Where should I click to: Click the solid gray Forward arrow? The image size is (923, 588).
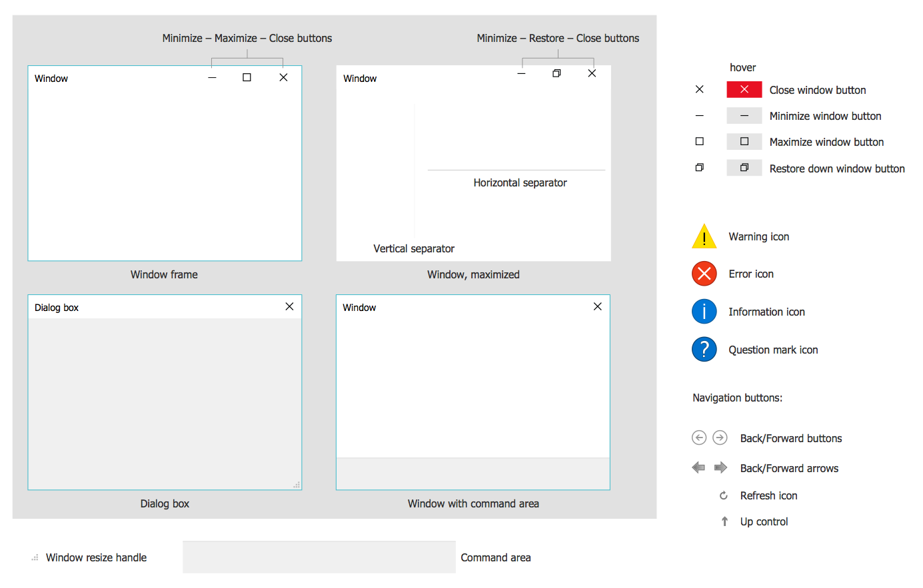[720, 467]
